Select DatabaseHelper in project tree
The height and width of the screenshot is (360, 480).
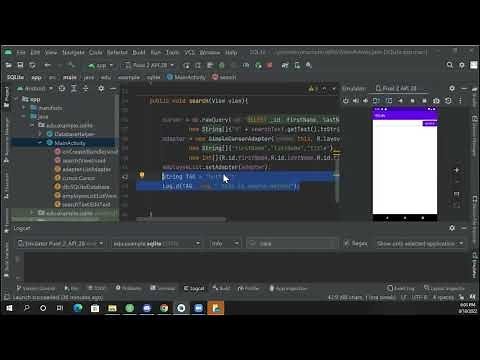coord(71,134)
